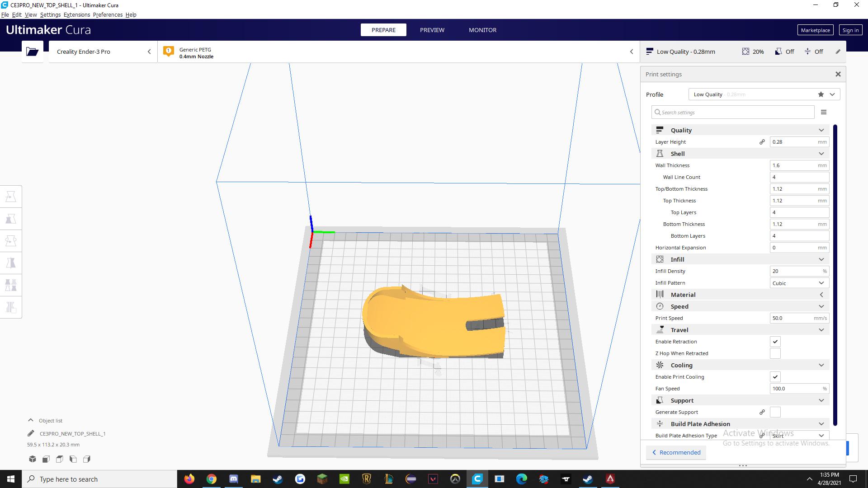Expand the Speed section

[741, 306]
